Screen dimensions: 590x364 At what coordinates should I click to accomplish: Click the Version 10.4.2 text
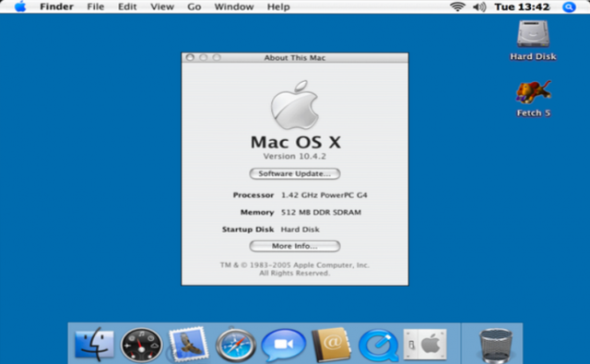295,156
